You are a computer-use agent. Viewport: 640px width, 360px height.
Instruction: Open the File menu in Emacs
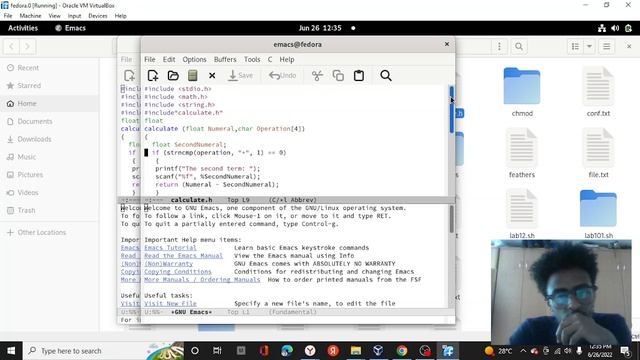[x=150, y=59]
